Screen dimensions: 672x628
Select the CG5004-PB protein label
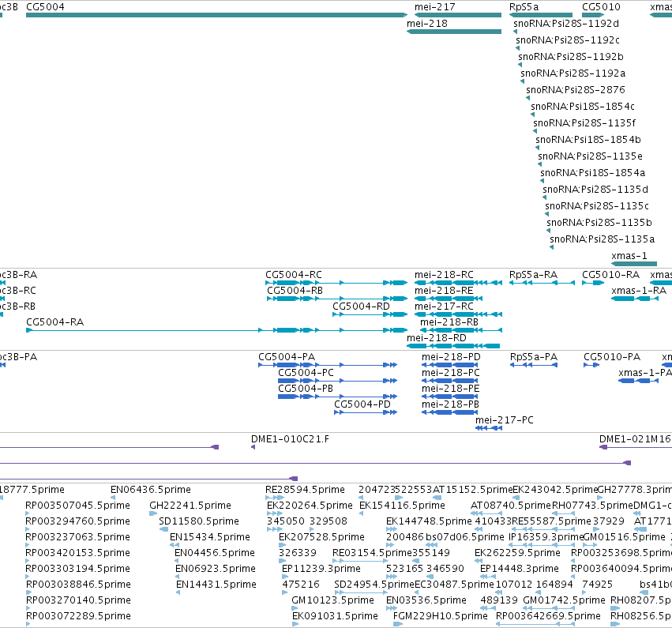pyautogui.click(x=306, y=389)
